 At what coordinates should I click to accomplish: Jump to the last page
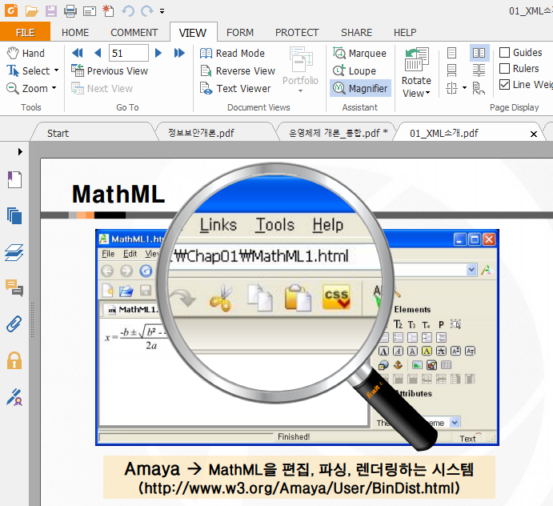tap(179, 53)
